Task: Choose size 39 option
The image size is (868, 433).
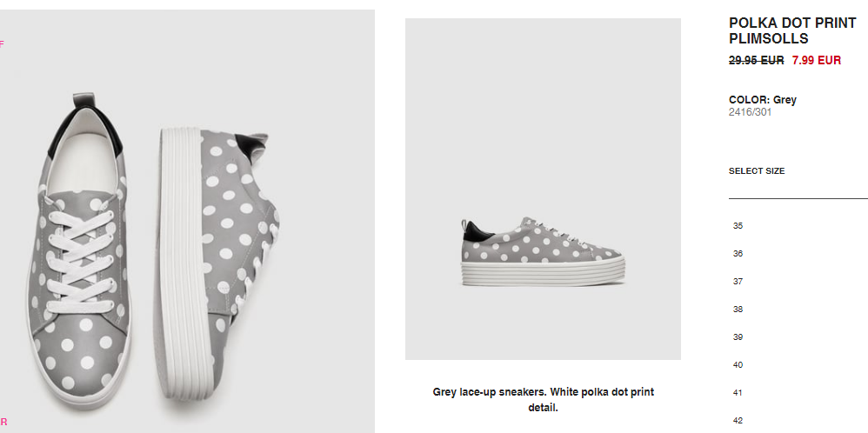Action: pyautogui.click(x=738, y=336)
